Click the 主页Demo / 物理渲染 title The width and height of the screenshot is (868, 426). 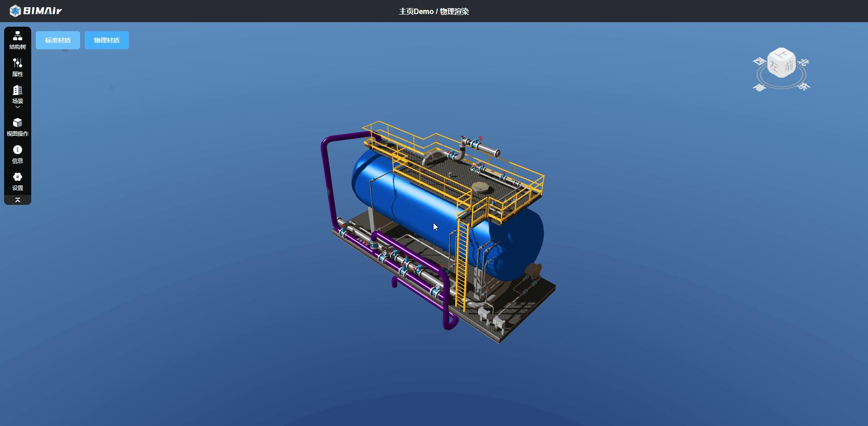click(434, 11)
